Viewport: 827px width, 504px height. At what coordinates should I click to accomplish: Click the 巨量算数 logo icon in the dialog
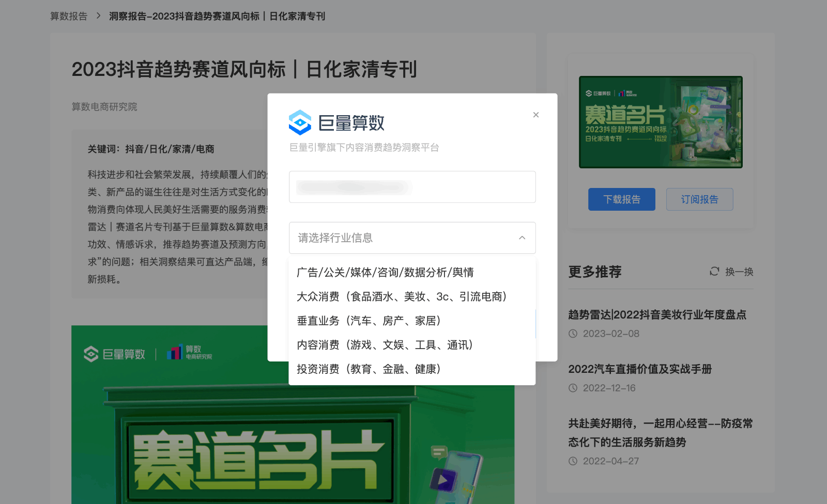(300, 122)
